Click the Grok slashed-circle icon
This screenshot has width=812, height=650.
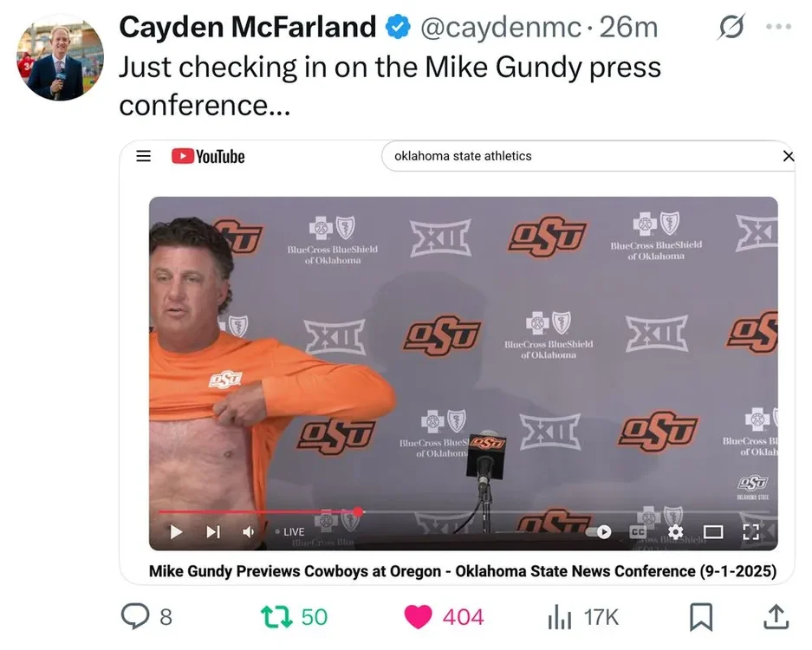tap(731, 26)
